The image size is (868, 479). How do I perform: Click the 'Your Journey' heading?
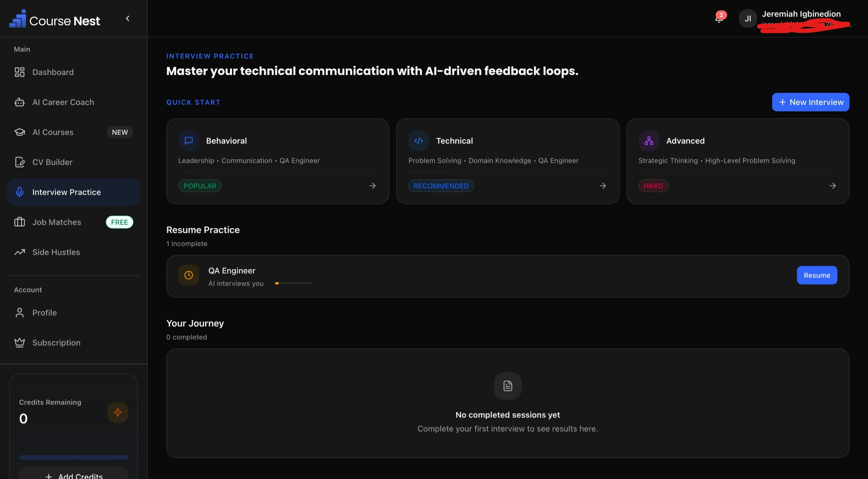coord(195,323)
